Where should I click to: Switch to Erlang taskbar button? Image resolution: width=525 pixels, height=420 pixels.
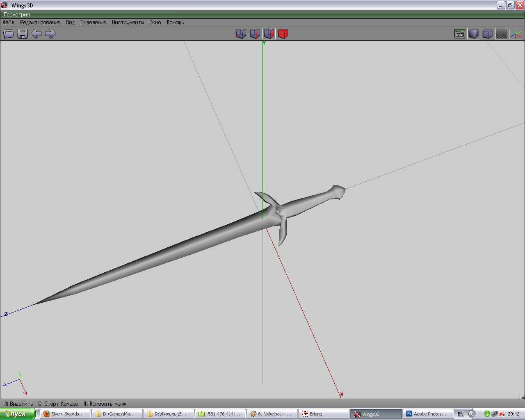(x=324, y=414)
